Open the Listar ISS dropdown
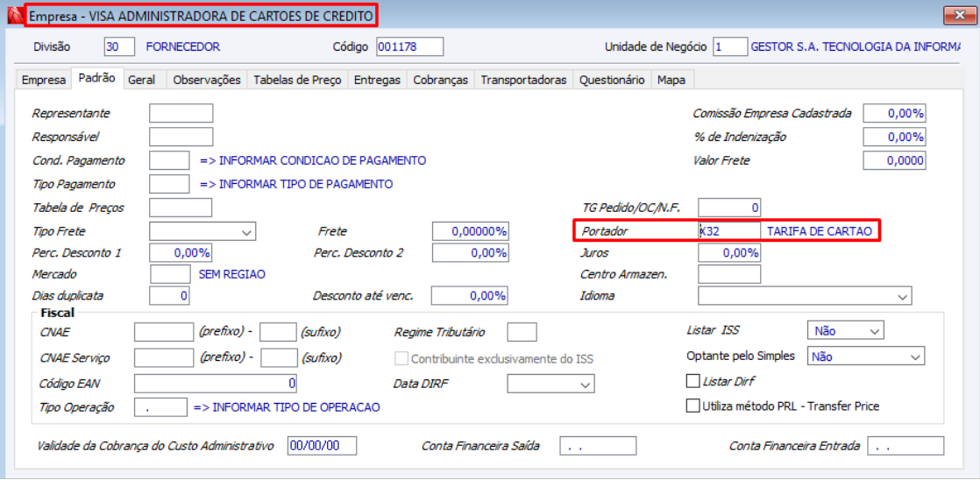This screenshot has height=480, width=980. coord(874,330)
